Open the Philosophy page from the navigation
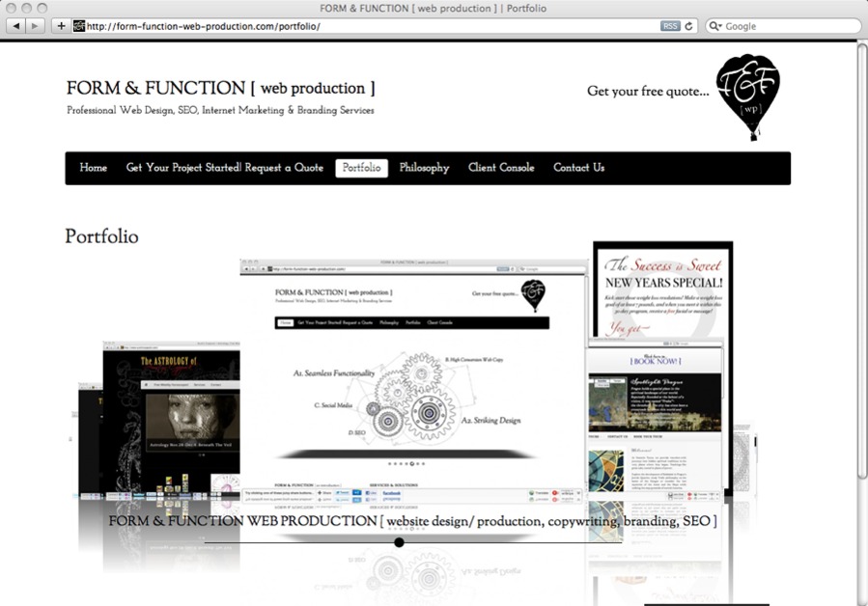Image resolution: width=868 pixels, height=606 pixels. (x=423, y=167)
